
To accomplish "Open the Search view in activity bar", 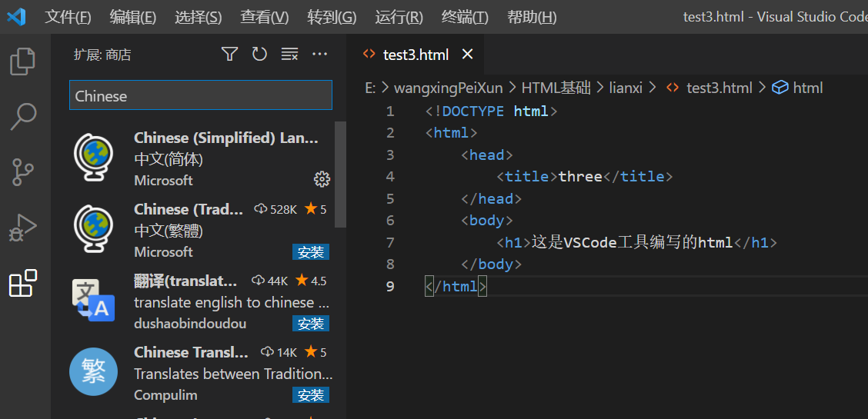I will [x=22, y=117].
